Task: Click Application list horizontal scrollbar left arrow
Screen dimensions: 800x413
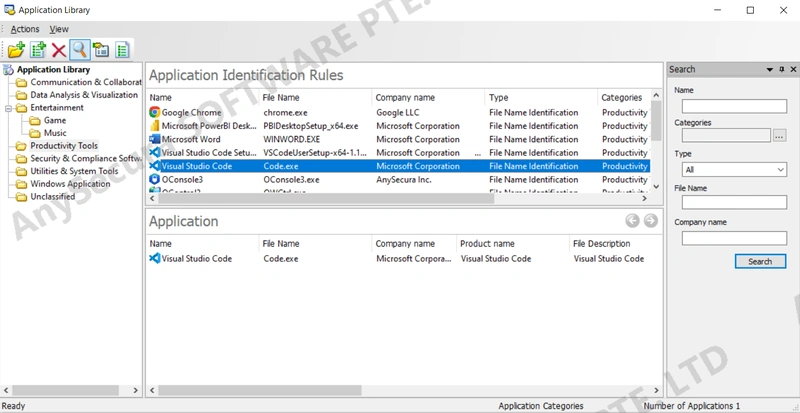Action: click(152, 390)
